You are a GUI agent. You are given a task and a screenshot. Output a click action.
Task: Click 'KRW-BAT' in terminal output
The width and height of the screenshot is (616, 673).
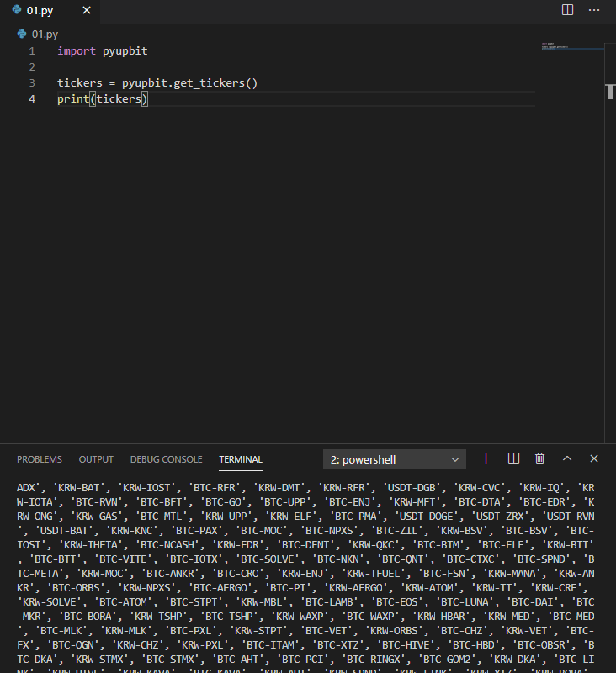click(77, 488)
